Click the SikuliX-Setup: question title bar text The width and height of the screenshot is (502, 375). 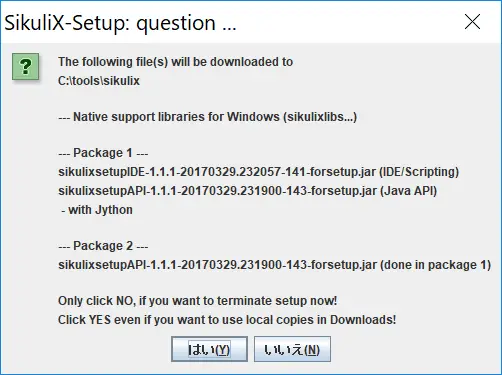pyautogui.click(x=120, y=23)
